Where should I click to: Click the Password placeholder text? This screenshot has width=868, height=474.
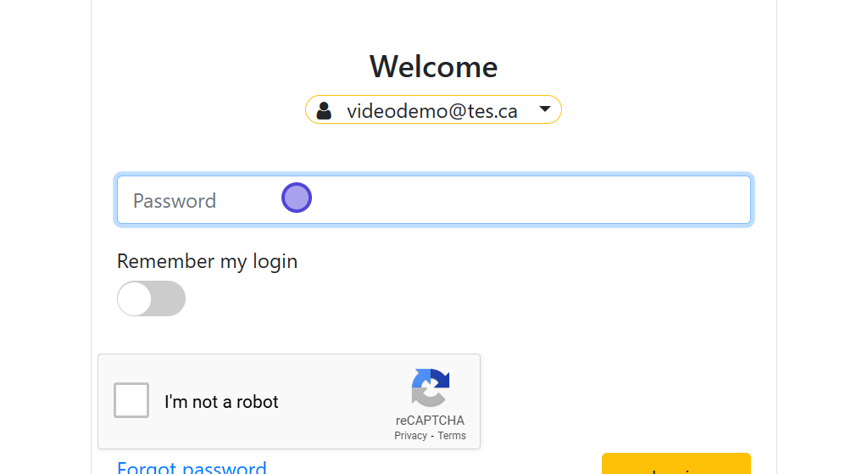(175, 201)
